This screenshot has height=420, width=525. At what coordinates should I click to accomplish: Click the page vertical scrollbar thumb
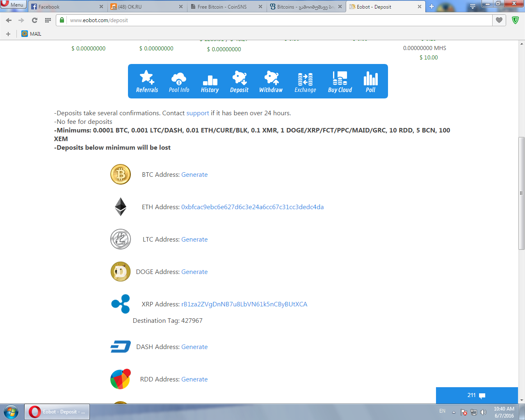(x=522, y=193)
